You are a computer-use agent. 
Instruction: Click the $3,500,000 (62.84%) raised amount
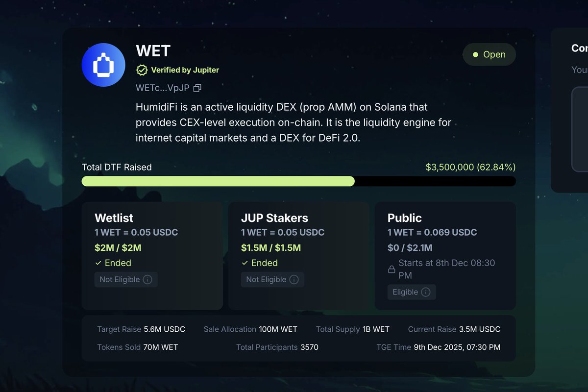[470, 167]
